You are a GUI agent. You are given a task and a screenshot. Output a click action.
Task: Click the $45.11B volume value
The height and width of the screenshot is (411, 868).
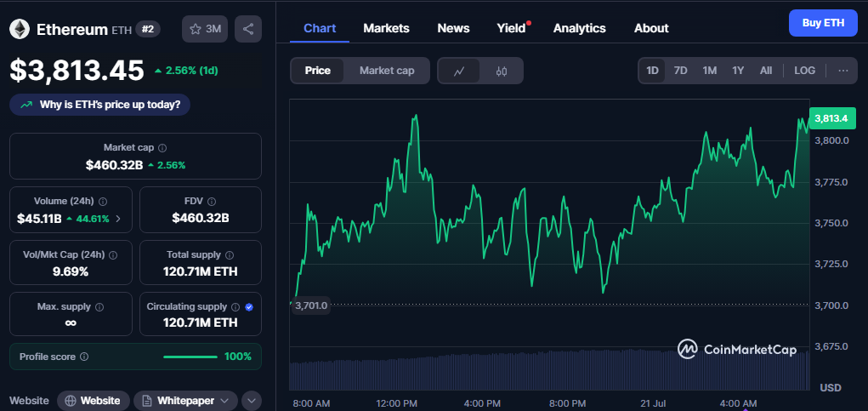pyautogui.click(x=39, y=219)
